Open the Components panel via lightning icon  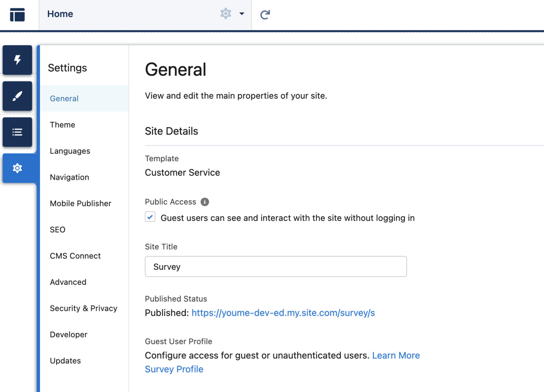pyautogui.click(x=17, y=60)
